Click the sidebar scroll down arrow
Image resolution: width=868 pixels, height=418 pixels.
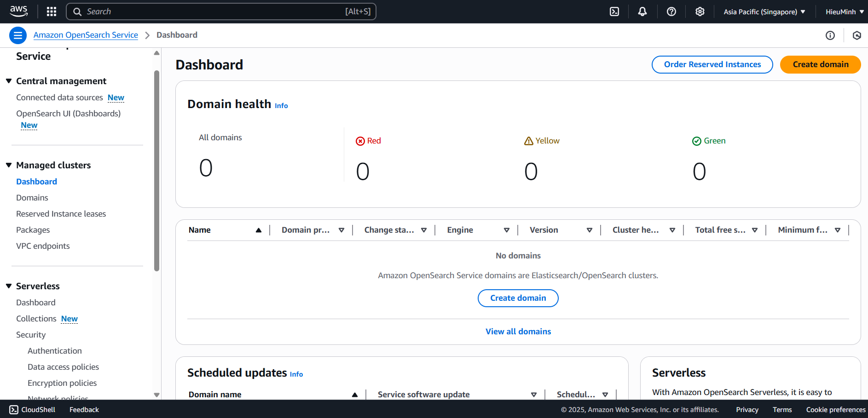[157, 395]
